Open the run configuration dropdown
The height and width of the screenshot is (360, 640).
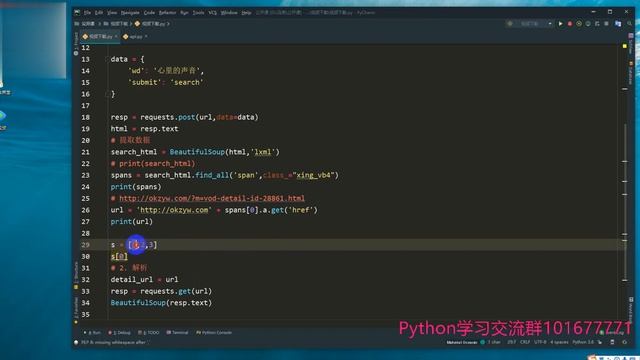coord(530,24)
